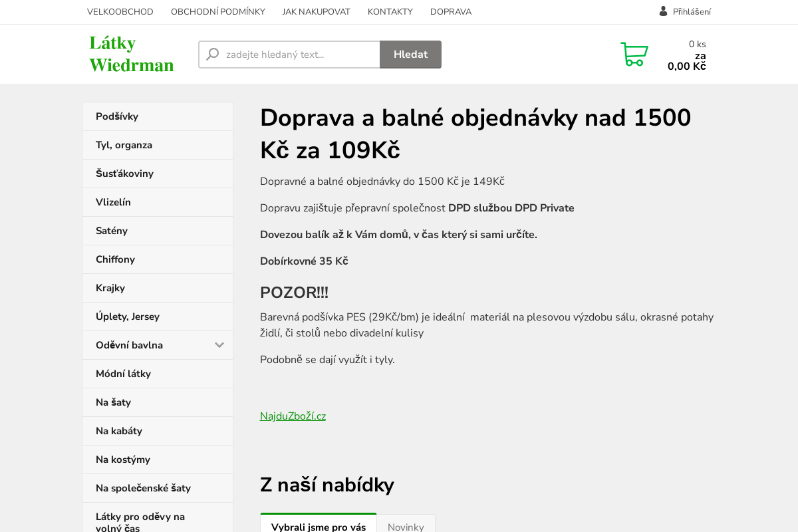Click the Hledat search button
The image size is (798, 532).
pos(410,55)
